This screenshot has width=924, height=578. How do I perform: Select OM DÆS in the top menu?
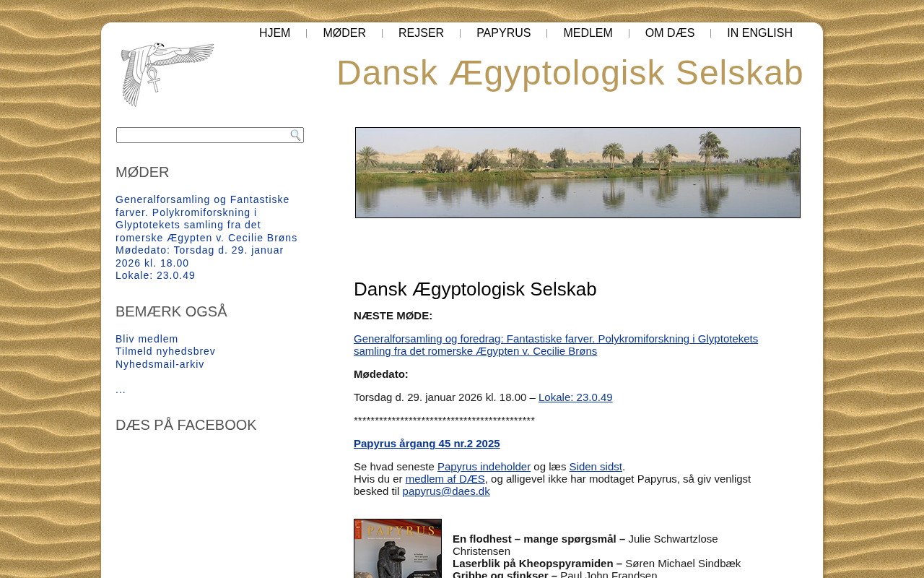pyautogui.click(x=670, y=33)
